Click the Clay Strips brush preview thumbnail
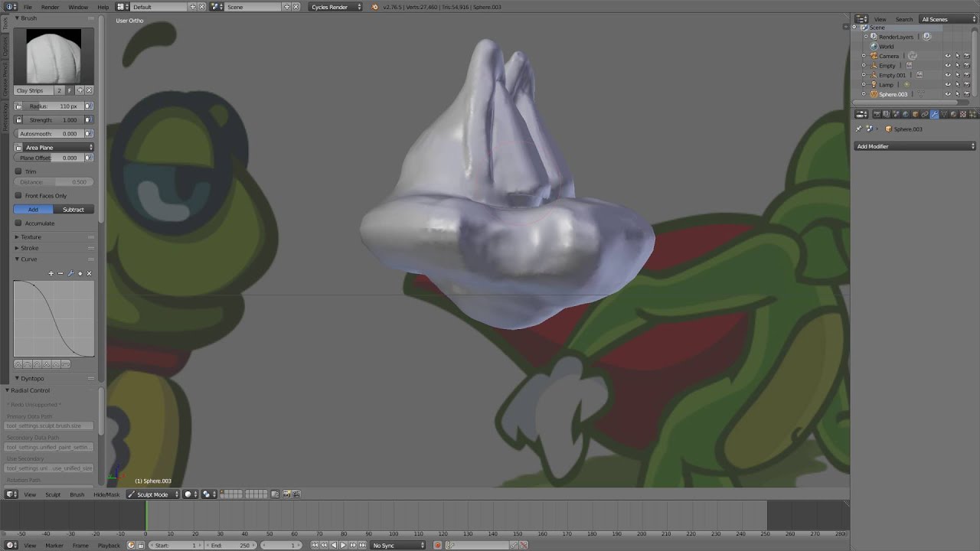The height and width of the screenshot is (551, 980). [54, 56]
